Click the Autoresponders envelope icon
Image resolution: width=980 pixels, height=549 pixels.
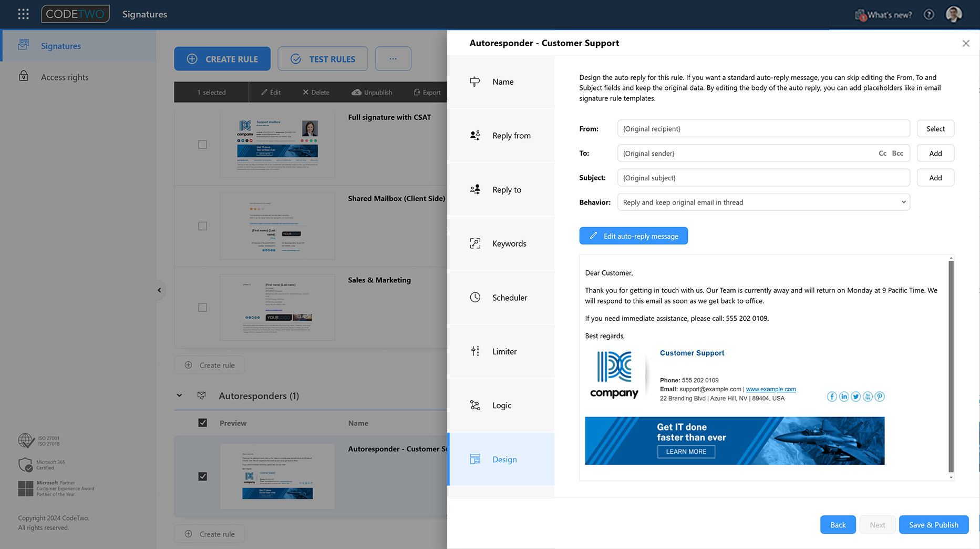click(201, 395)
